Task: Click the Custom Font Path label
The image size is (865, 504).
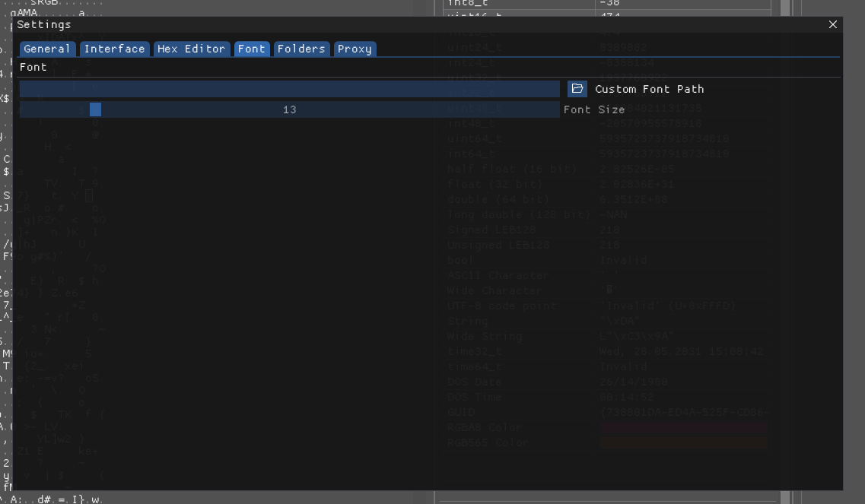Action: [x=649, y=89]
